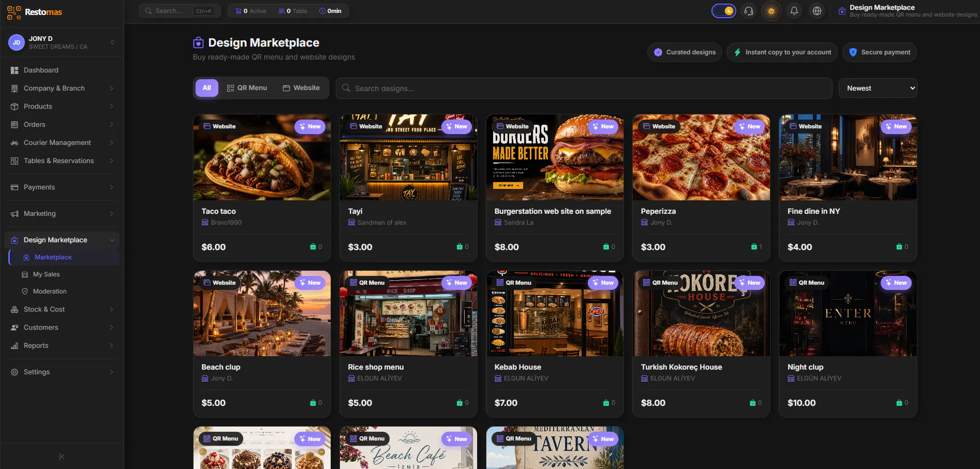Click the Customers people icon
The height and width of the screenshot is (469, 980).
[14, 328]
